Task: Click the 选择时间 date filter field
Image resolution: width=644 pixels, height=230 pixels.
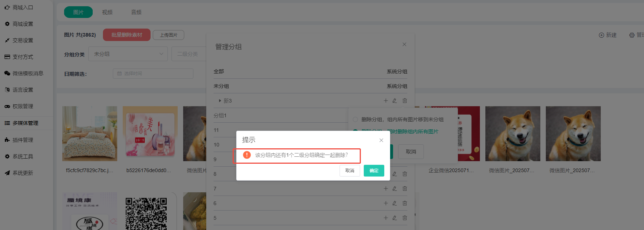Action: (x=153, y=74)
